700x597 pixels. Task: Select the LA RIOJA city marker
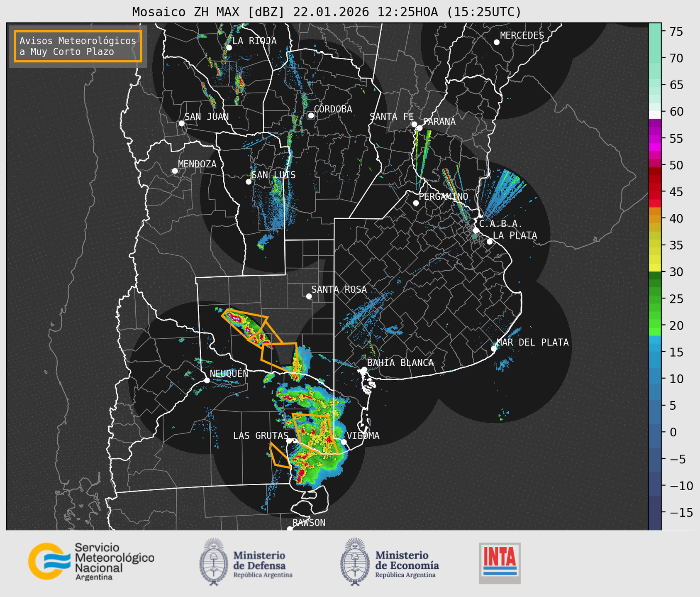tap(229, 48)
